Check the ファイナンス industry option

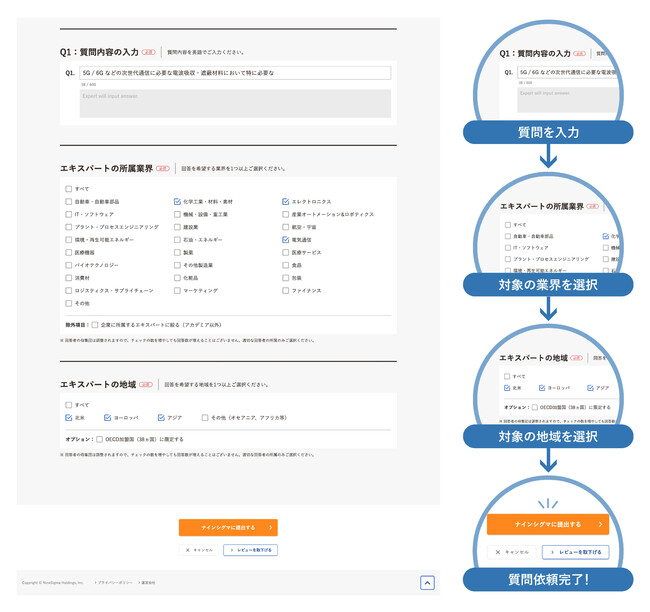pos(285,290)
